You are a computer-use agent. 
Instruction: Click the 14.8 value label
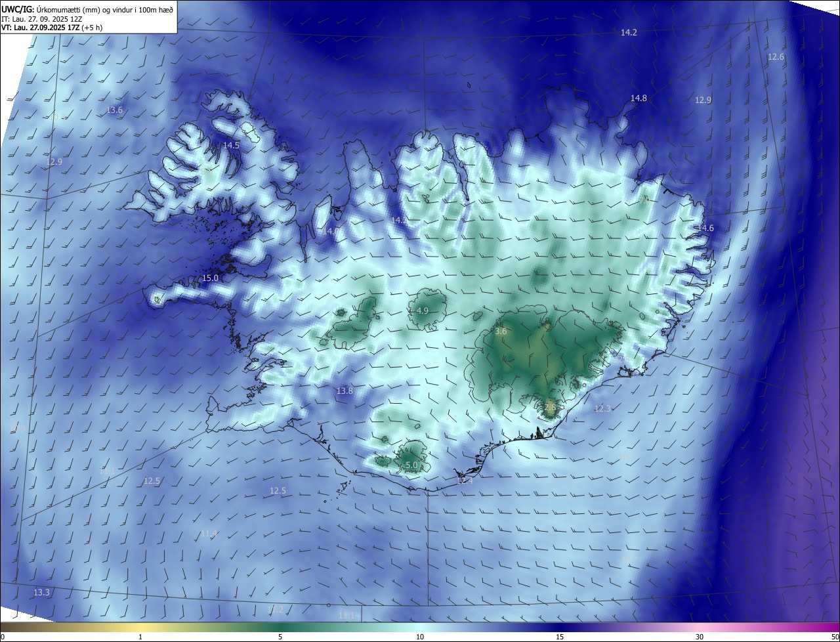639,98
